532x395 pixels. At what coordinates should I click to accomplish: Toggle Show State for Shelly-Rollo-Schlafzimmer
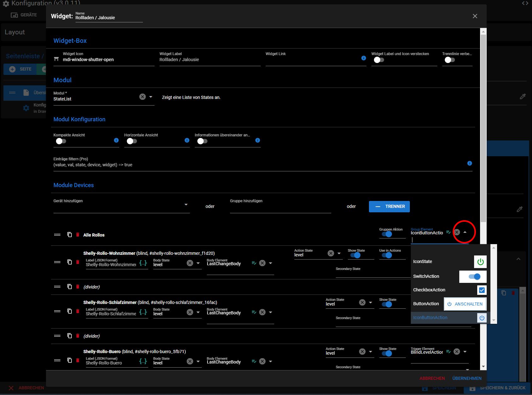coord(387,304)
